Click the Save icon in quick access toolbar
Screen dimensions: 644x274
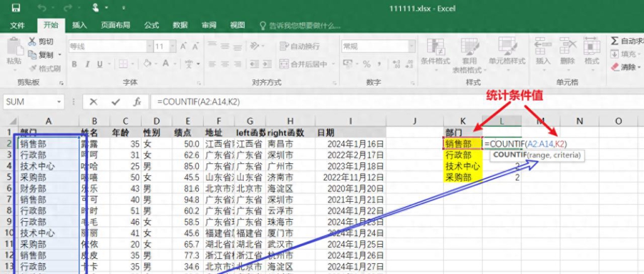(x=16, y=8)
